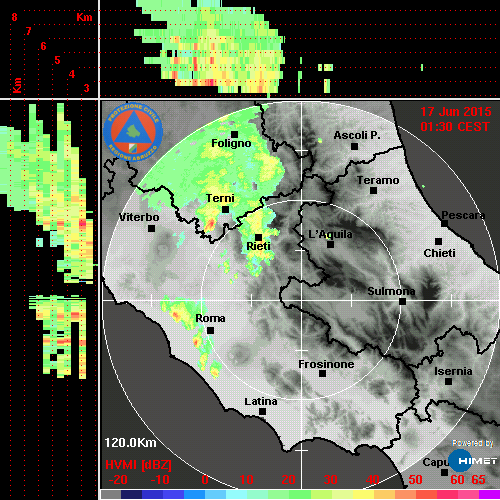Click the 'Viterbo' city name label
The image size is (500, 500).
pos(139,217)
